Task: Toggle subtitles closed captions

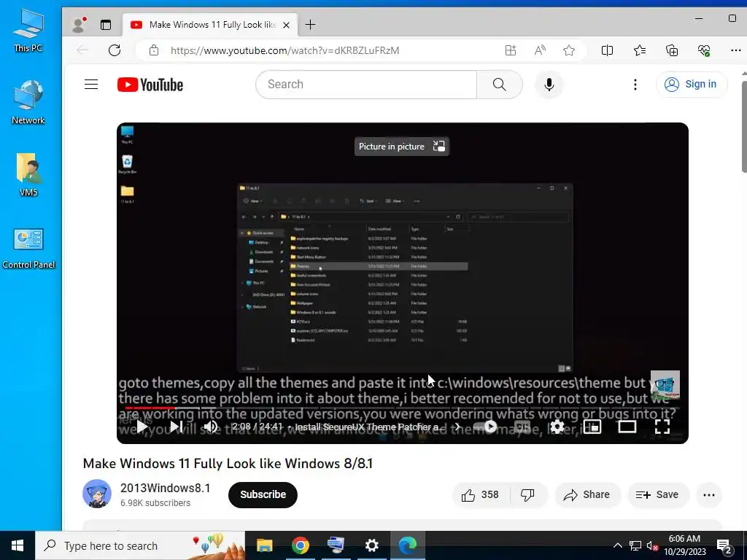Action: (x=522, y=426)
